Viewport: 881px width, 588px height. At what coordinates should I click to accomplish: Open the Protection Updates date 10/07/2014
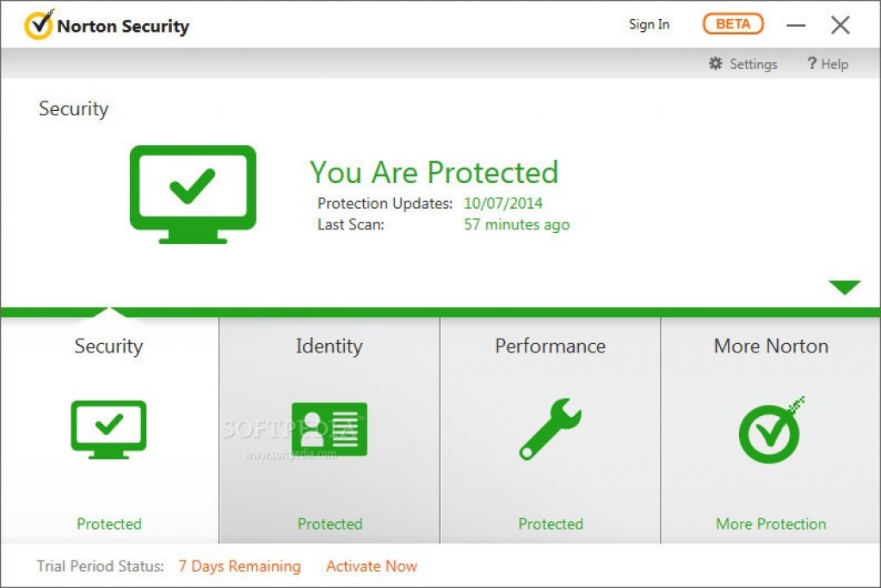[x=502, y=204]
